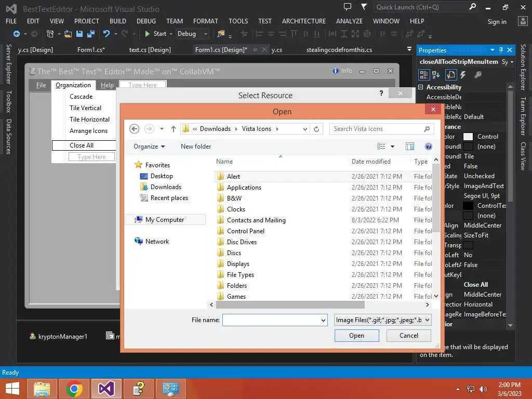Image resolution: width=532 pixels, height=399 pixels.
Task: Click the Cancel button in Open dialog
Action: tap(409, 336)
